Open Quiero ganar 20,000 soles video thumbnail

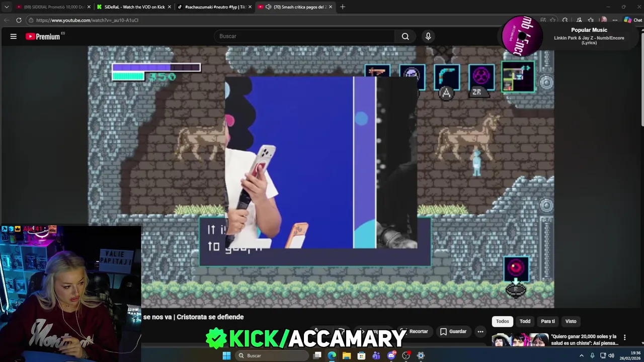pos(520,339)
